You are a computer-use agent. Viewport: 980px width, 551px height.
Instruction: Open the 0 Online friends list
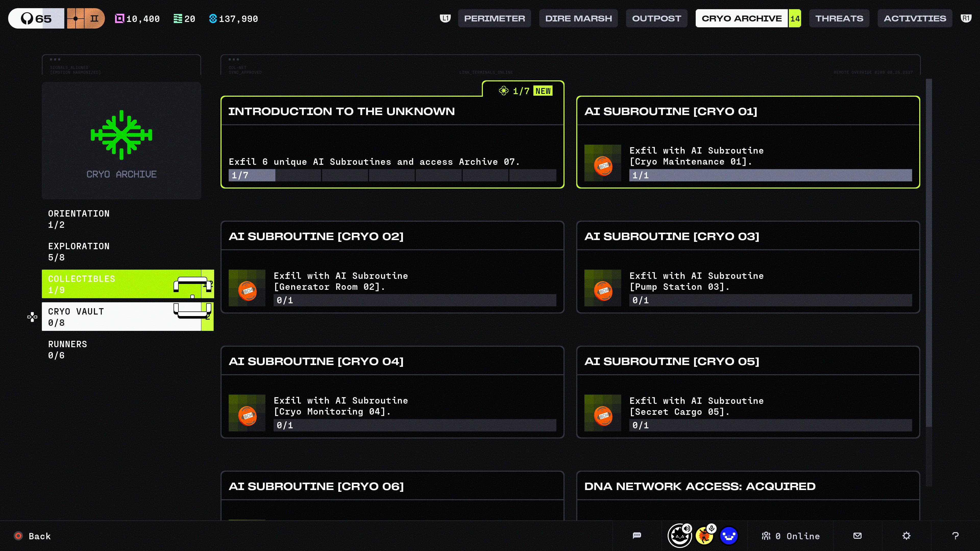(x=791, y=536)
